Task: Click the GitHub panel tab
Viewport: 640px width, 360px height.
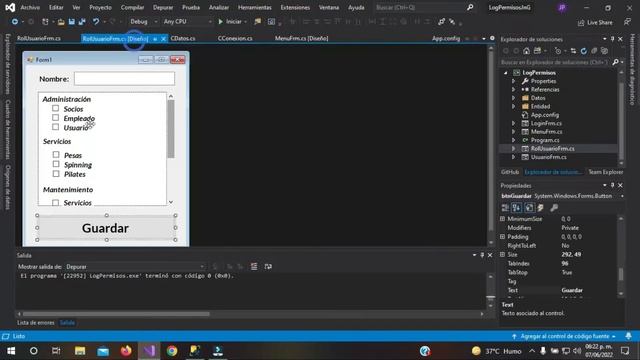Action: [510, 172]
